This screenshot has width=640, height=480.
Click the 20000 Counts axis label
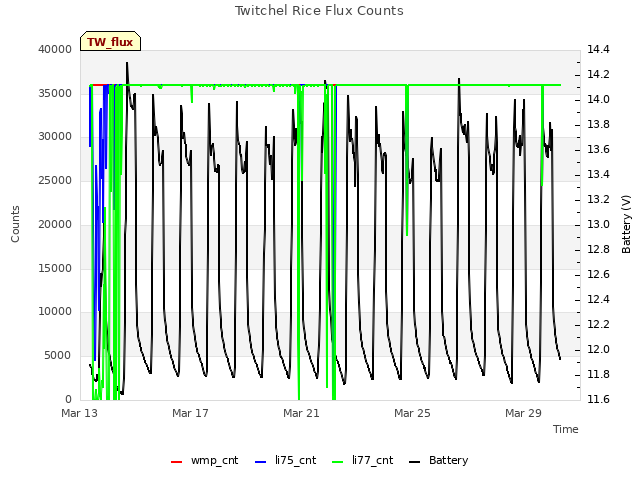[55, 224]
